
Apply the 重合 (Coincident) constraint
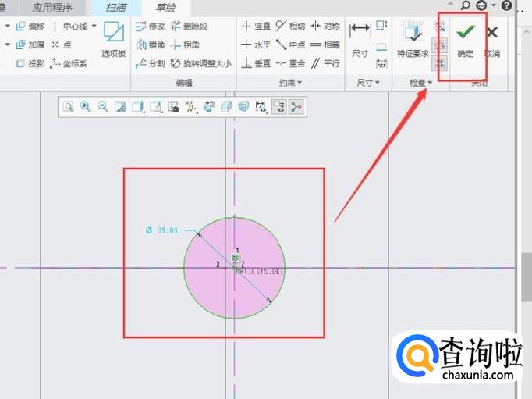coord(290,63)
